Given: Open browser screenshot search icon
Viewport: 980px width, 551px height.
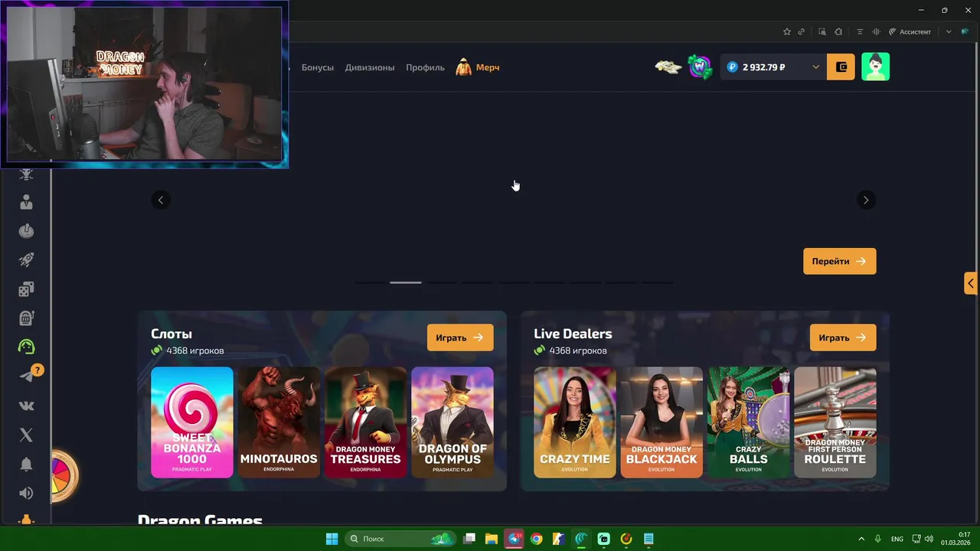Looking at the screenshot, I should coord(822,31).
